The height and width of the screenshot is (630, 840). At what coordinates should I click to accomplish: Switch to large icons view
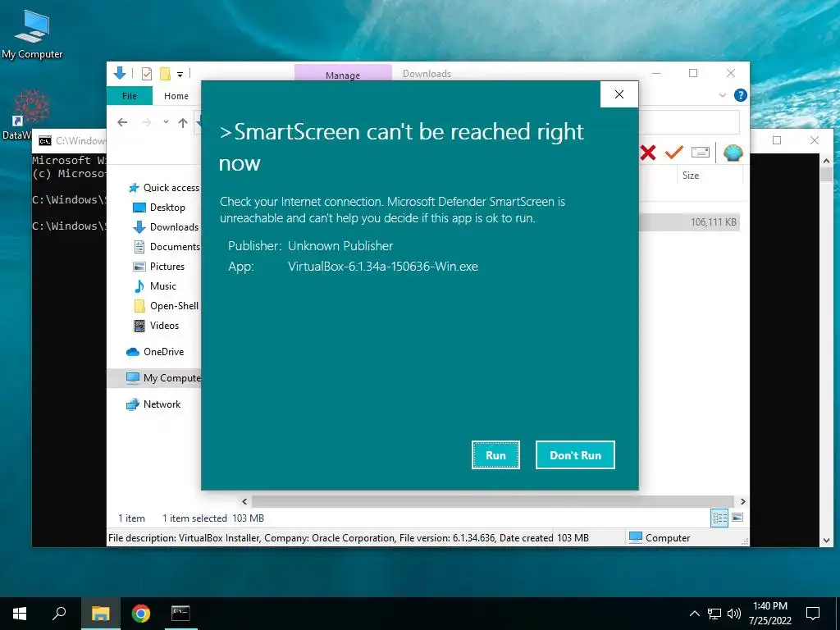[x=737, y=518]
